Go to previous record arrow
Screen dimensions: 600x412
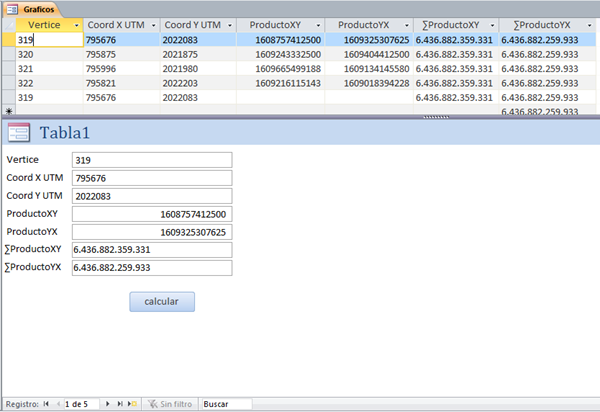[57, 404]
